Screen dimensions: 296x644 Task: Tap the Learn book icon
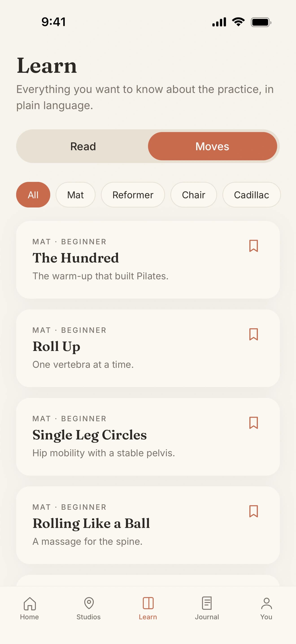[x=148, y=604]
